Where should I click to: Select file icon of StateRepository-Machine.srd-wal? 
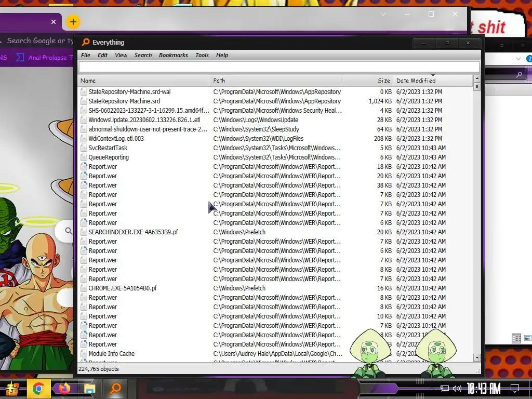tap(84, 91)
